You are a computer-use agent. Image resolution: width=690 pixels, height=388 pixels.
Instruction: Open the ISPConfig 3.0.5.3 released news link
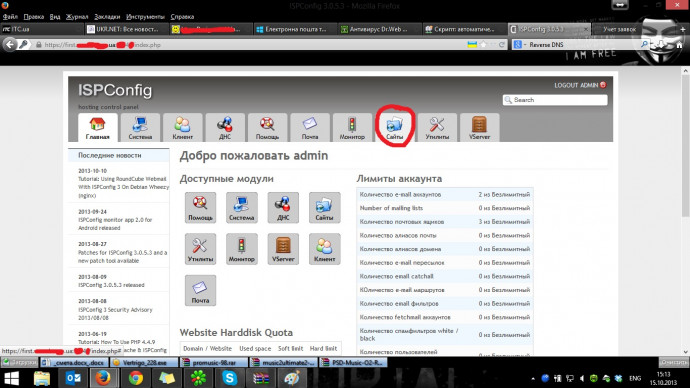coord(111,285)
